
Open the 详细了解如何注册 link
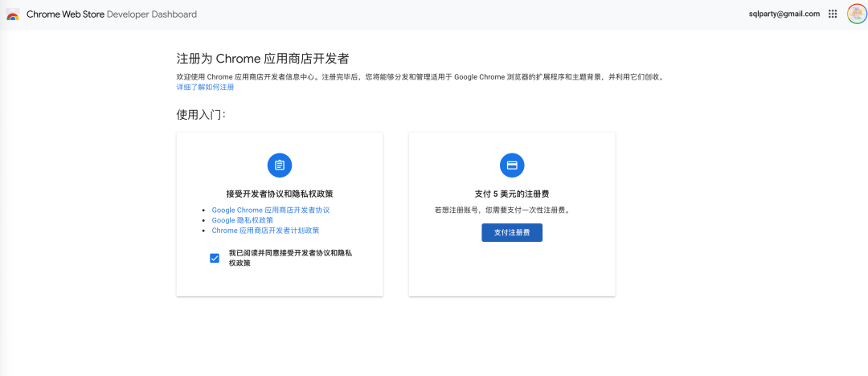pyautogui.click(x=205, y=88)
